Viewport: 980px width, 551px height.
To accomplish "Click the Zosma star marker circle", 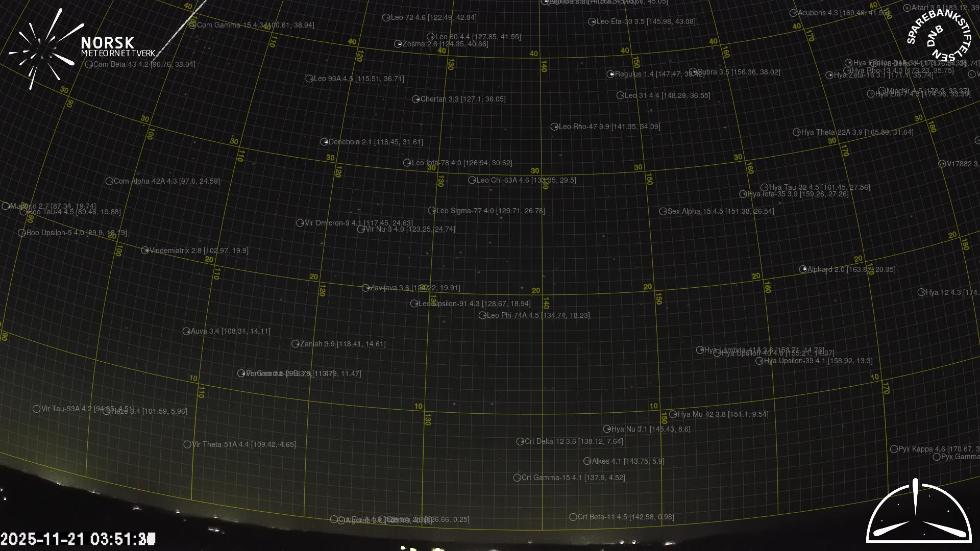I will pos(398,44).
